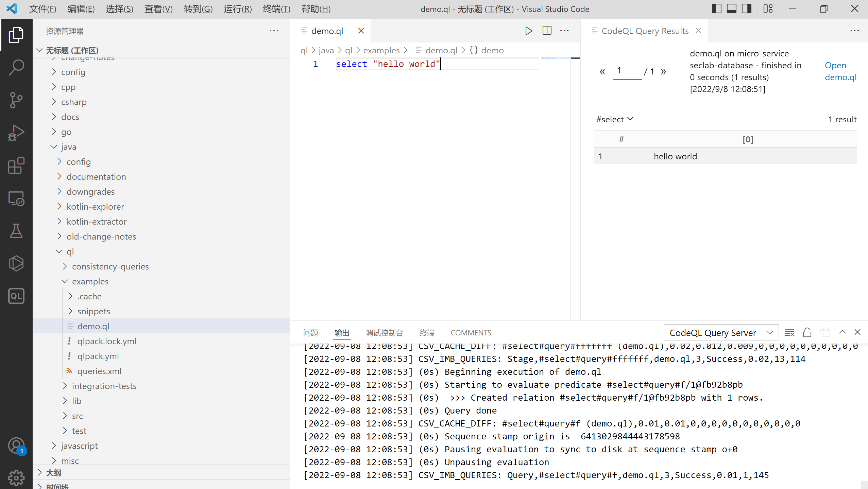Run the query with the play icon

point(528,31)
